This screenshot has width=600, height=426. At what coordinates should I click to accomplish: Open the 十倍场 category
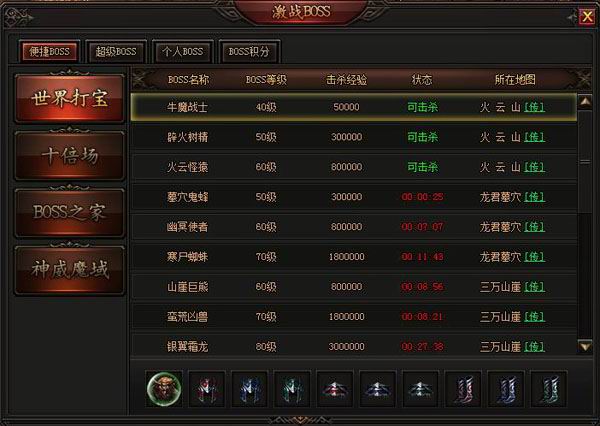pyautogui.click(x=70, y=156)
